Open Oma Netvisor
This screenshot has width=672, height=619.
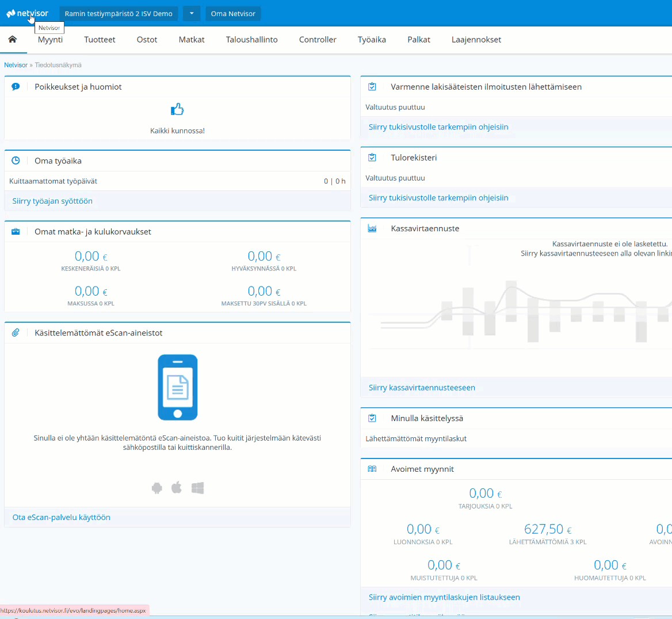click(x=233, y=13)
